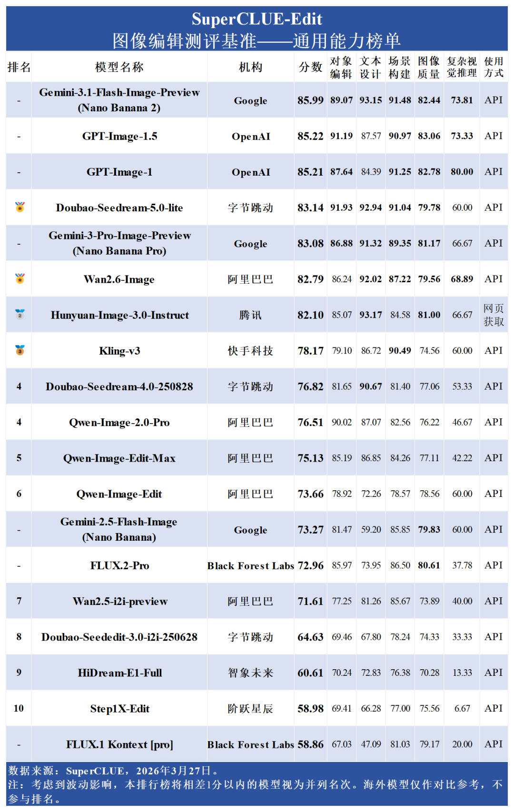514x812 pixels.
Task: Click the GPT-Image-1.5 model name
Action: point(119,136)
